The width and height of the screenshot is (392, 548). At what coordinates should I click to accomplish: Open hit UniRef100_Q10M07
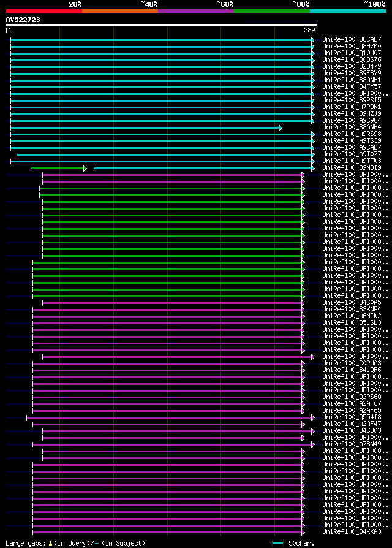pyautogui.click(x=352, y=53)
